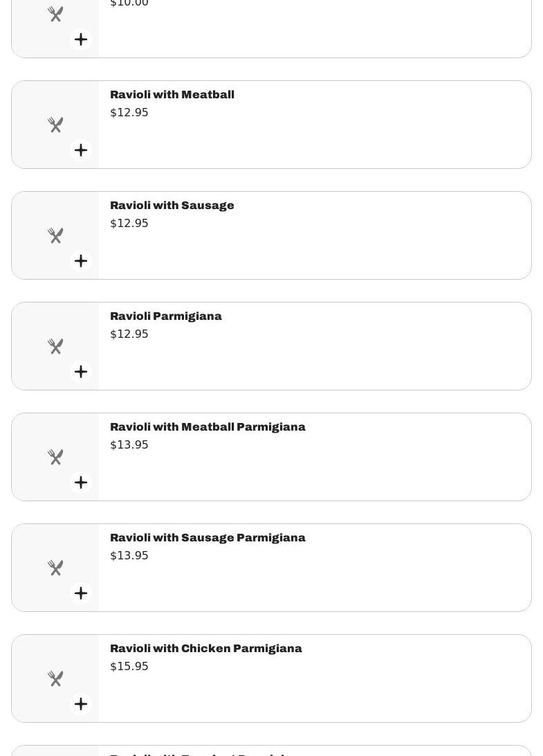Open Ravioli with Meatball item title

pos(172,95)
